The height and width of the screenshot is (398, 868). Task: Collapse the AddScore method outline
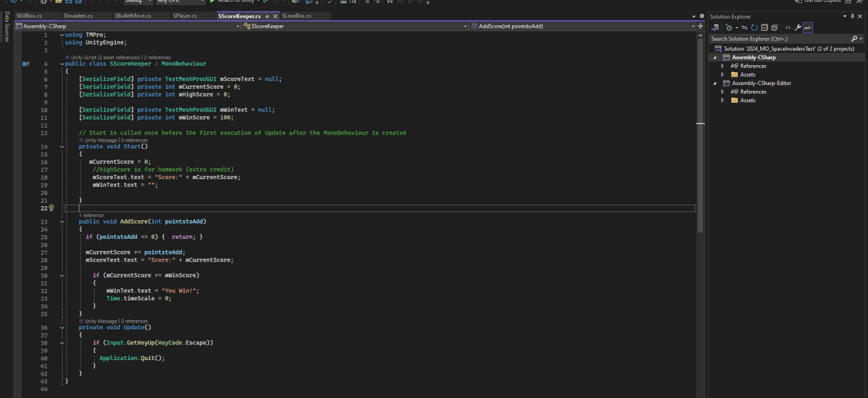point(63,222)
